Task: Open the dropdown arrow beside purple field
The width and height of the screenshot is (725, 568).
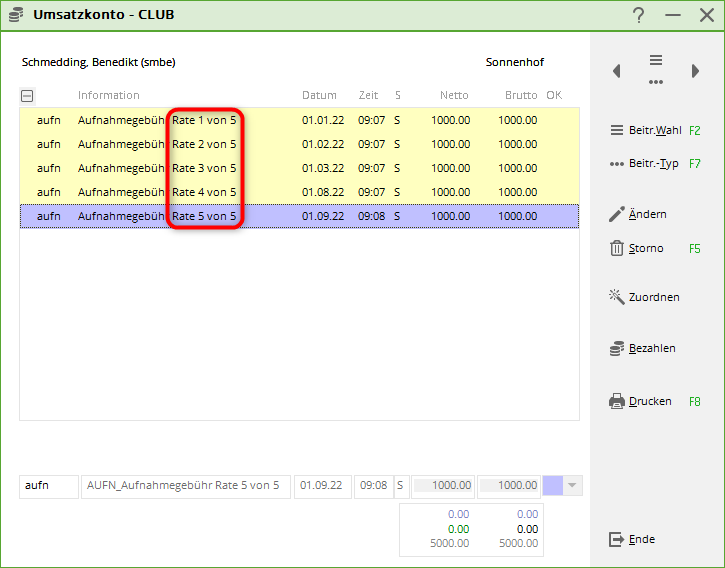Action: click(x=573, y=486)
